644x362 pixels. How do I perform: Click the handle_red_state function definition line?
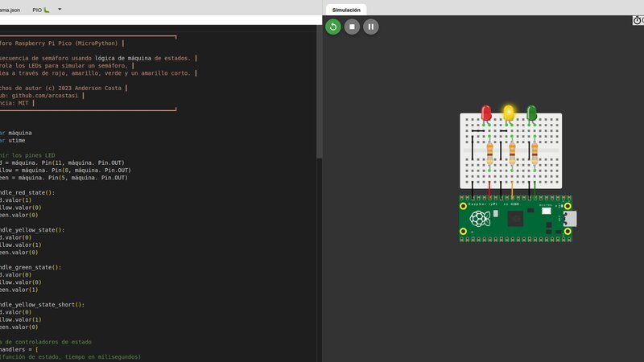(27, 192)
